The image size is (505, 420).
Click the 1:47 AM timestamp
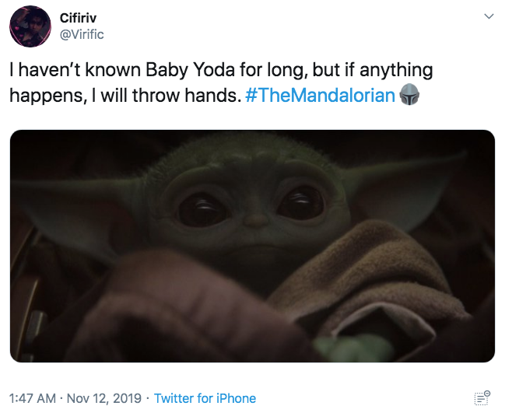coord(32,398)
